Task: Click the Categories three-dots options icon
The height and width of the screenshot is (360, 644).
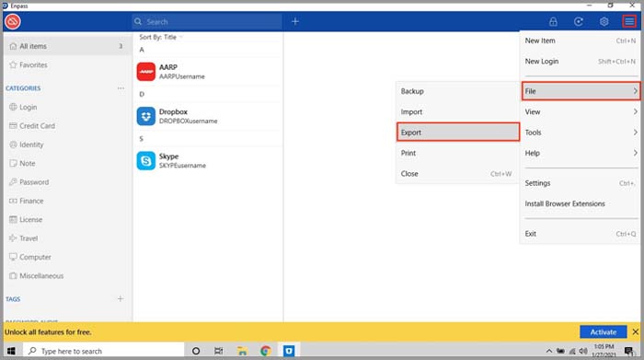Action: click(x=121, y=88)
